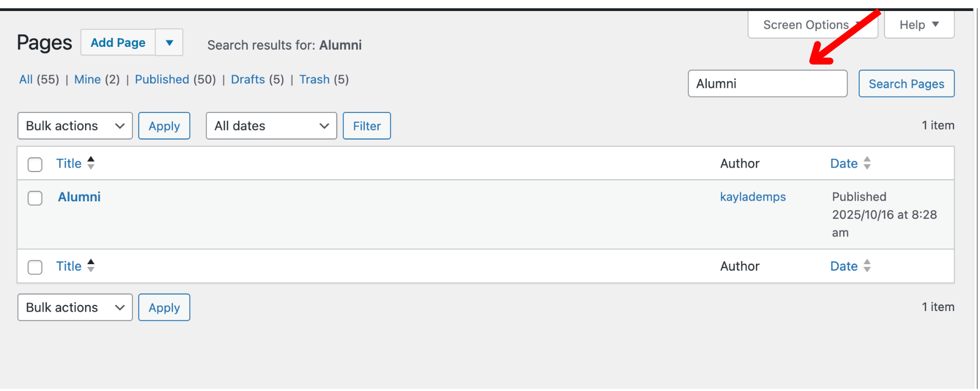
Task: Click sort arrows beside footer Title column
Action: click(x=91, y=266)
